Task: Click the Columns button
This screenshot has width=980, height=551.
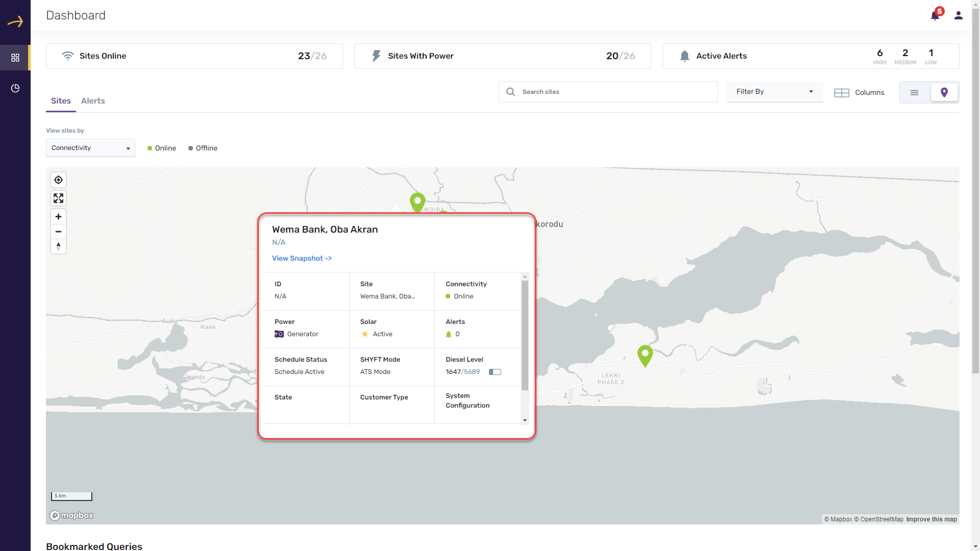Action: point(859,92)
